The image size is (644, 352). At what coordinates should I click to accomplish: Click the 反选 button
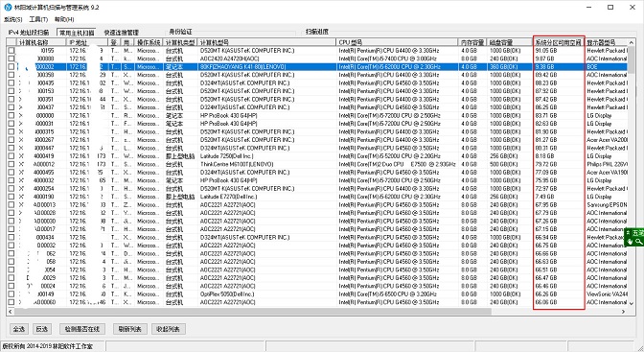click(41, 329)
